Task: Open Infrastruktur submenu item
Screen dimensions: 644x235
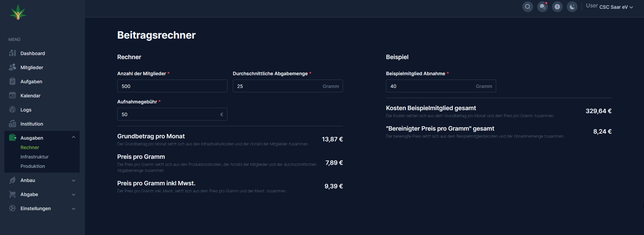Action: click(34, 157)
